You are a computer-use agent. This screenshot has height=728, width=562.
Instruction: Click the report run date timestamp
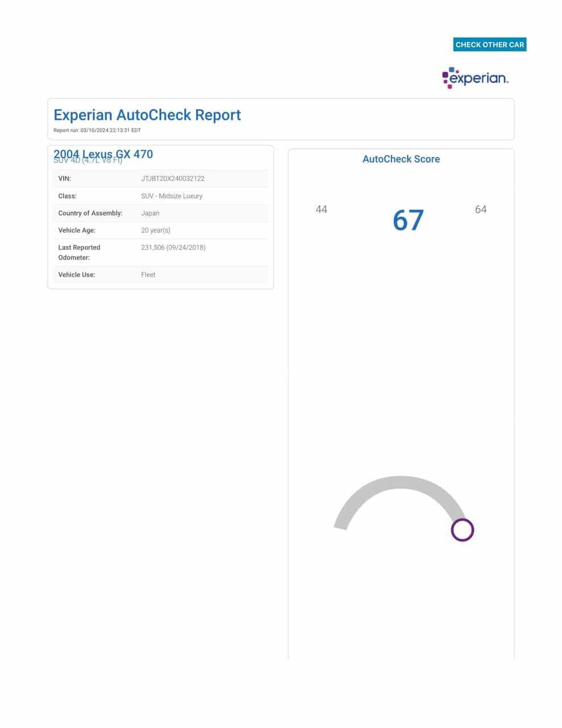pyautogui.click(x=97, y=130)
